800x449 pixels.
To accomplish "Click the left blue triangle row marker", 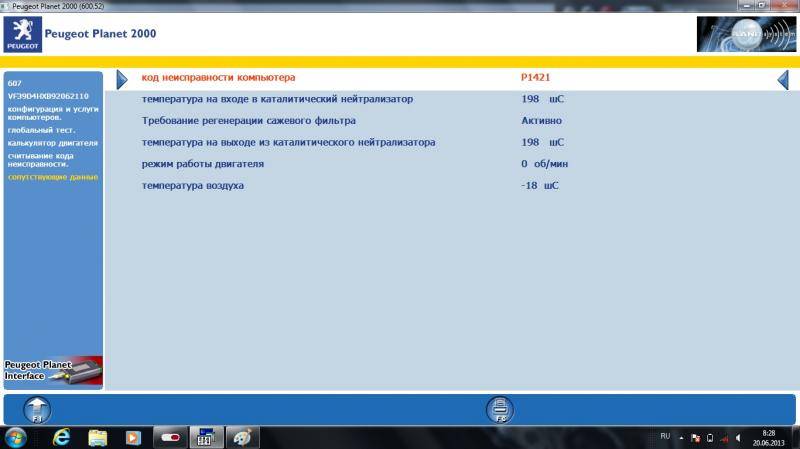I will pyautogui.click(x=122, y=79).
